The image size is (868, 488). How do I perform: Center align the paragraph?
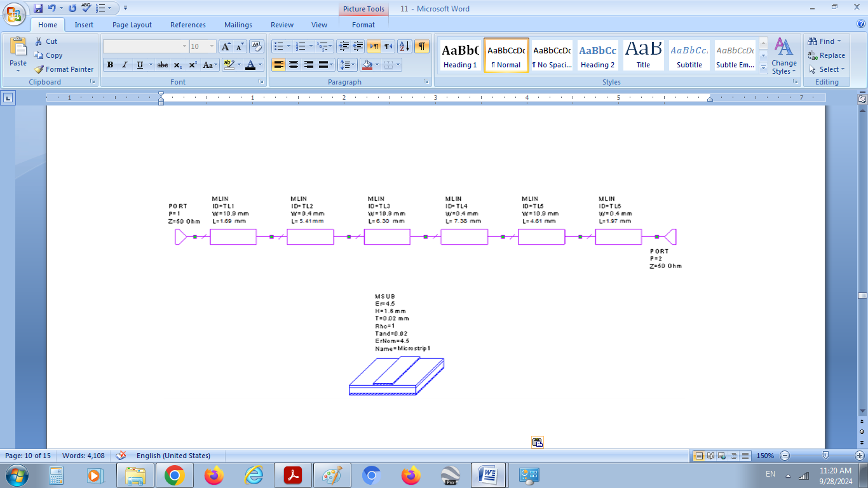294,65
